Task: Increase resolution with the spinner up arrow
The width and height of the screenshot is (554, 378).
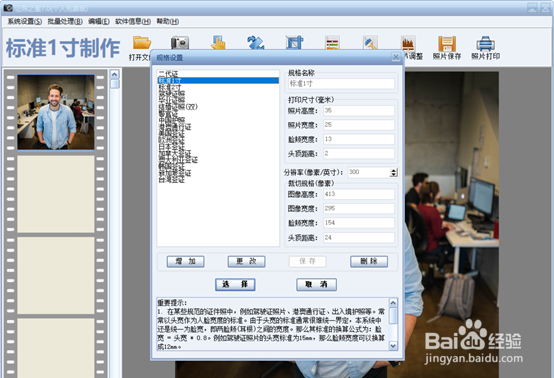Action: pos(394,170)
